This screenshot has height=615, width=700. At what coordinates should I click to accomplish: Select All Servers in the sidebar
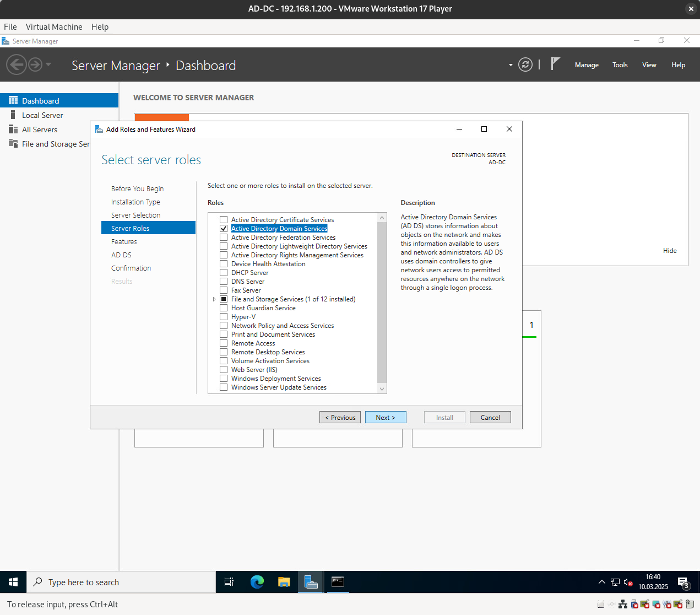(x=40, y=130)
